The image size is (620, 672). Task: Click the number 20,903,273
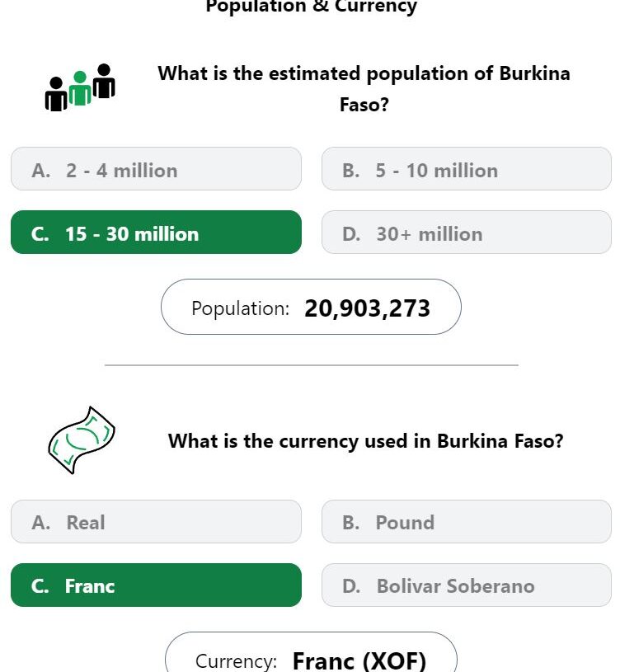[x=367, y=308]
